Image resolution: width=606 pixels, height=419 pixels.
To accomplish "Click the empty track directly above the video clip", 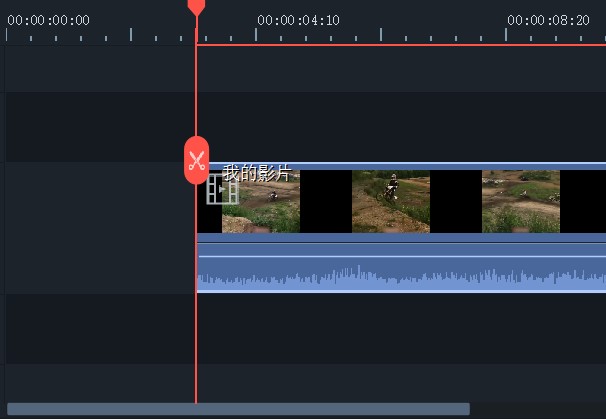I will 400,127.
